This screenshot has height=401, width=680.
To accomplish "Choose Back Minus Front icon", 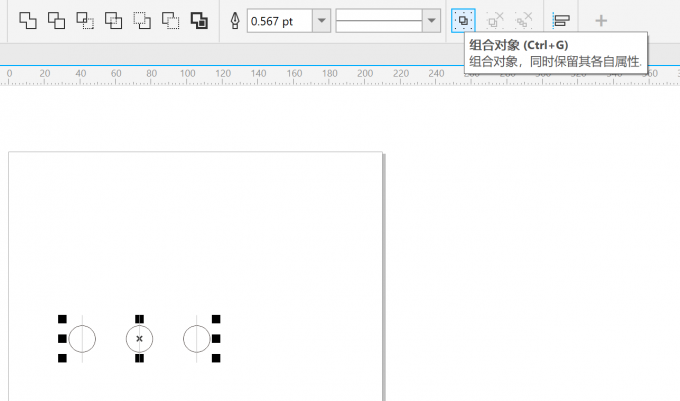I will coord(171,20).
